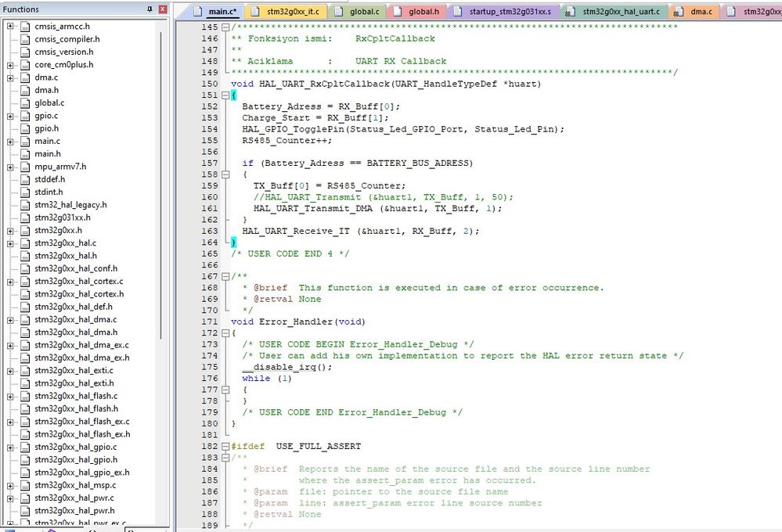
Task: Expand stm32g0xx_hal_flash.c tree node
Action: [10, 396]
